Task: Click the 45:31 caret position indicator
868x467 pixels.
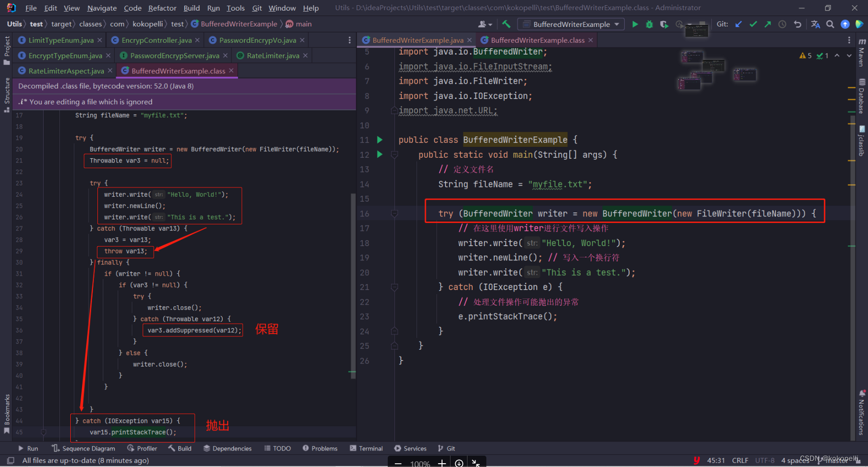Action: (716, 460)
